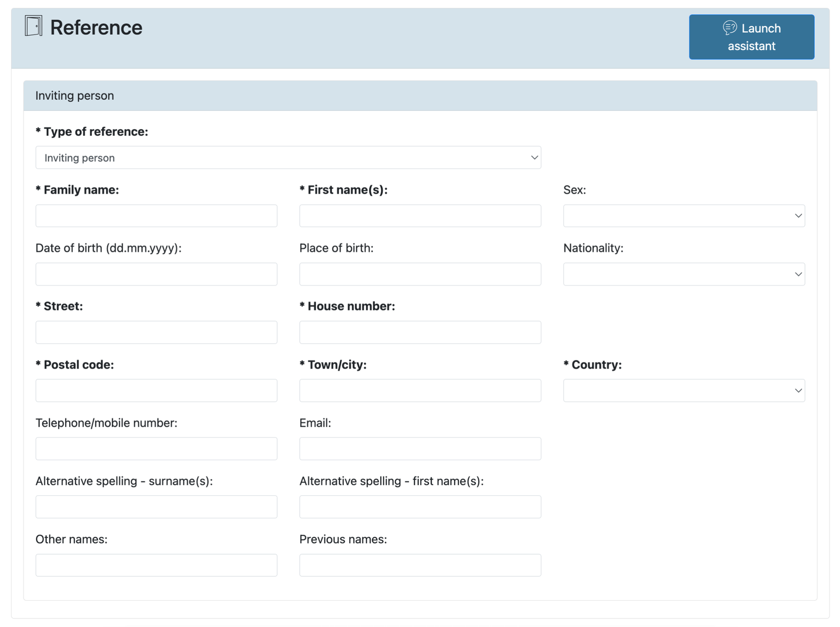Click the Family name input field

coord(156,216)
